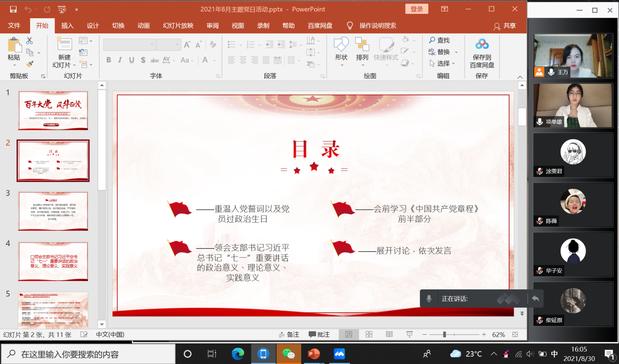Viewport: 619px width, 364px height.
Task: Collapse the ribbon with the chevron
Action: pyautogui.click(x=520, y=77)
